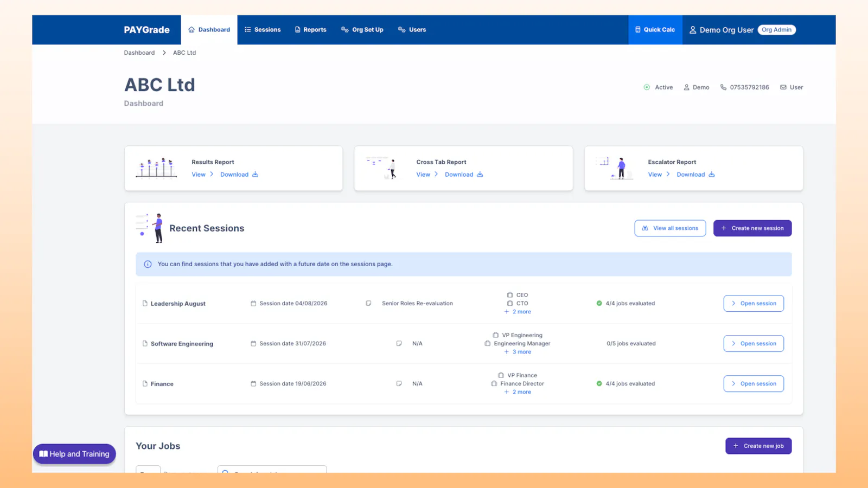Expand 3 more jobs under Engineering Manager

pos(518,352)
